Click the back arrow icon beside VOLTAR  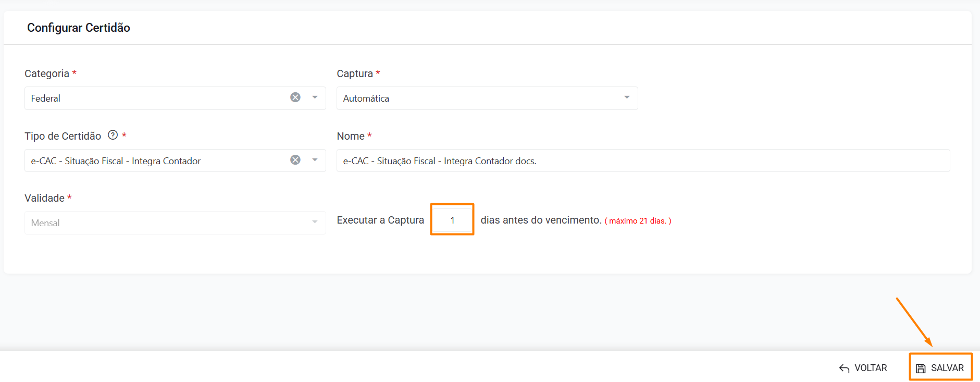tap(844, 368)
